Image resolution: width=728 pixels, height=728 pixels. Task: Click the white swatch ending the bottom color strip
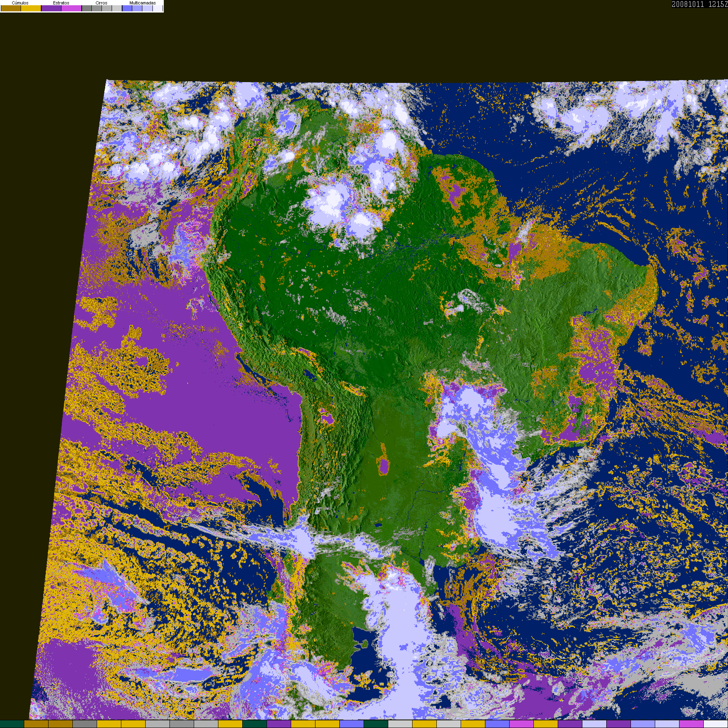coord(716,724)
